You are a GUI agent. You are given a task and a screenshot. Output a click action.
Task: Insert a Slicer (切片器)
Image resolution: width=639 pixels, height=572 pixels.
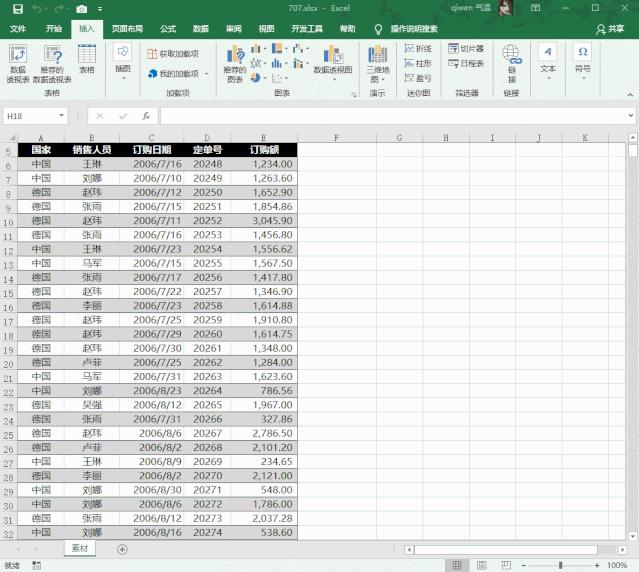(466, 48)
